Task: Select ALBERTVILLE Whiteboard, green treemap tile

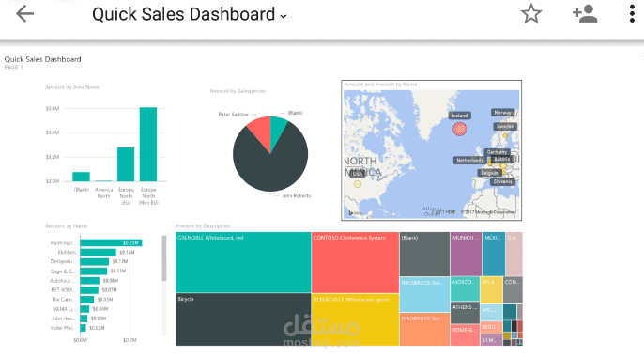Action: 355,319
